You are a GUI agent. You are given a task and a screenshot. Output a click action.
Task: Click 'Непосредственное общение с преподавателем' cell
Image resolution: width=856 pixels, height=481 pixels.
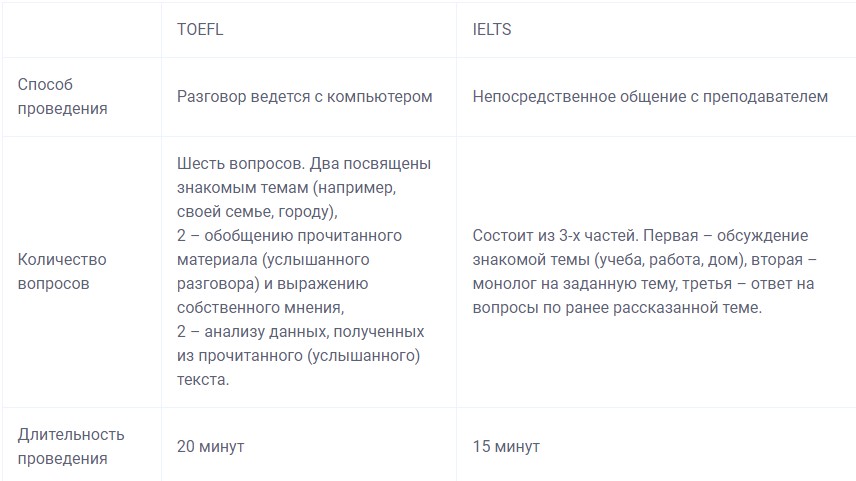click(x=650, y=97)
